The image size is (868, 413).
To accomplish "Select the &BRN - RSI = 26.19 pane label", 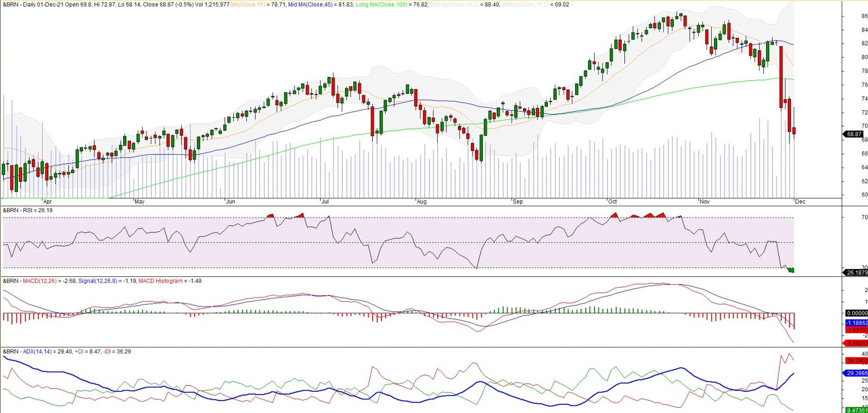I will click(28, 210).
